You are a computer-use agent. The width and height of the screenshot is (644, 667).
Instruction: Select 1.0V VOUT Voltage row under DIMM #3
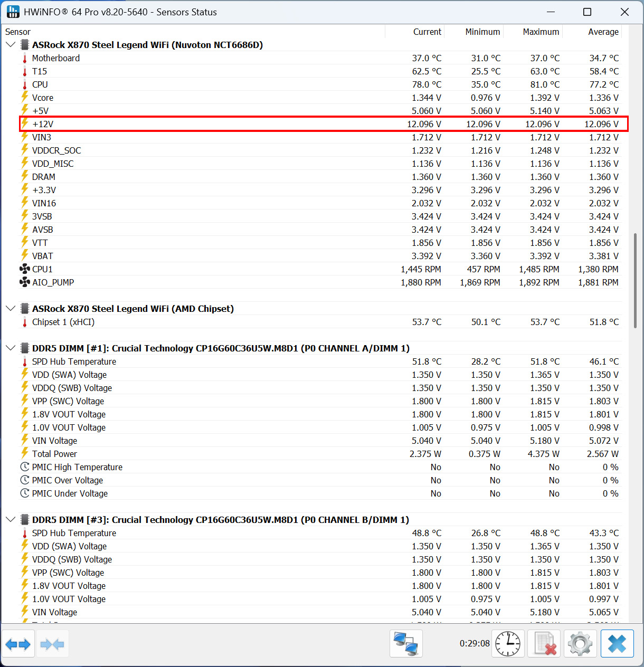click(320, 599)
